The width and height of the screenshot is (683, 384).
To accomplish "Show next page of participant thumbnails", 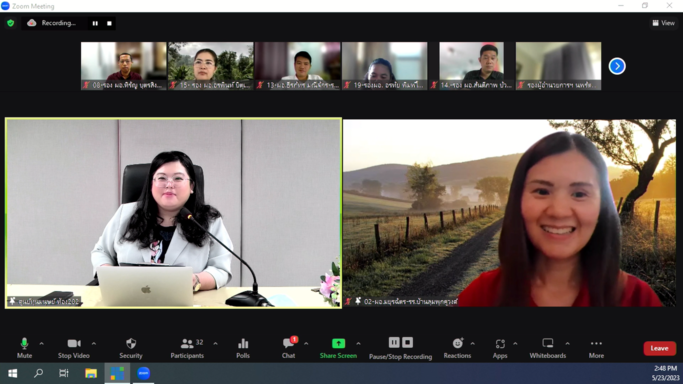I will (617, 66).
